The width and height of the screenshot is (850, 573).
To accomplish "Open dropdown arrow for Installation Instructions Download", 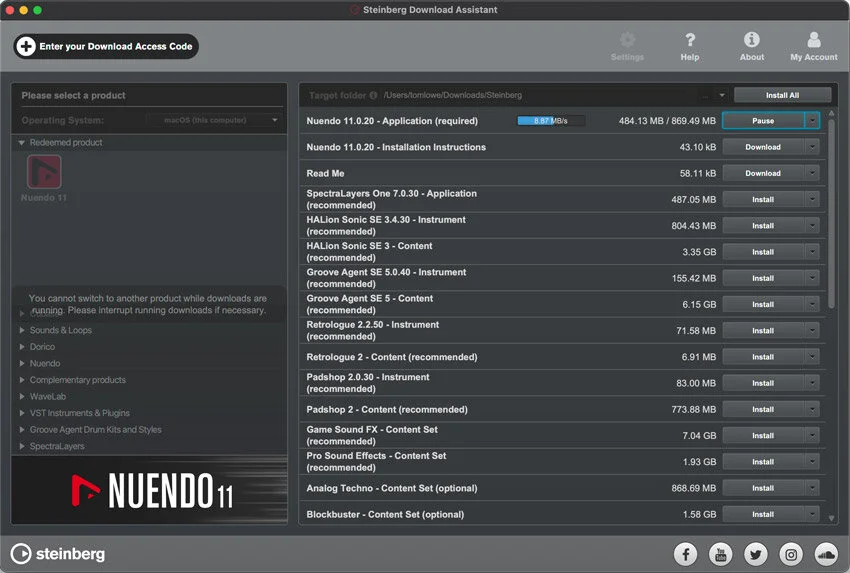I will click(812, 147).
